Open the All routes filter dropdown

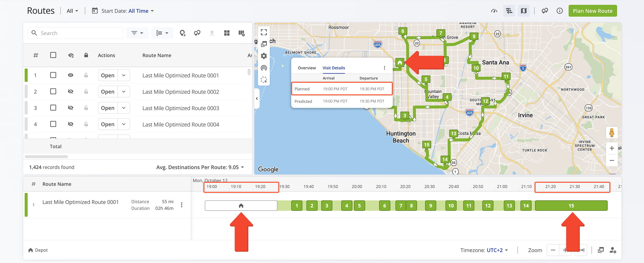tap(72, 11)
